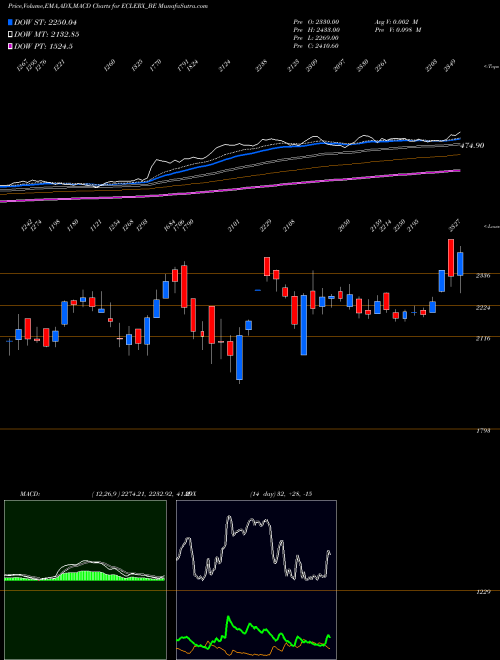Screen dimensions: 500x660
Task: Click the '<Tops' label at right edge
Action: [491, 67]
